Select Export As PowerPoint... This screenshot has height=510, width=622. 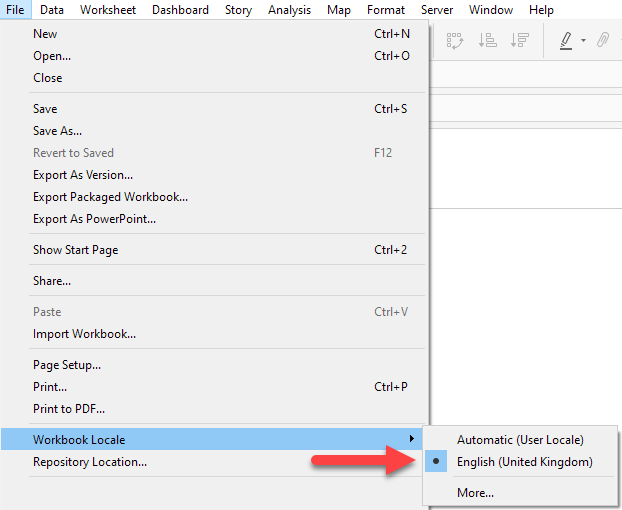94,219
